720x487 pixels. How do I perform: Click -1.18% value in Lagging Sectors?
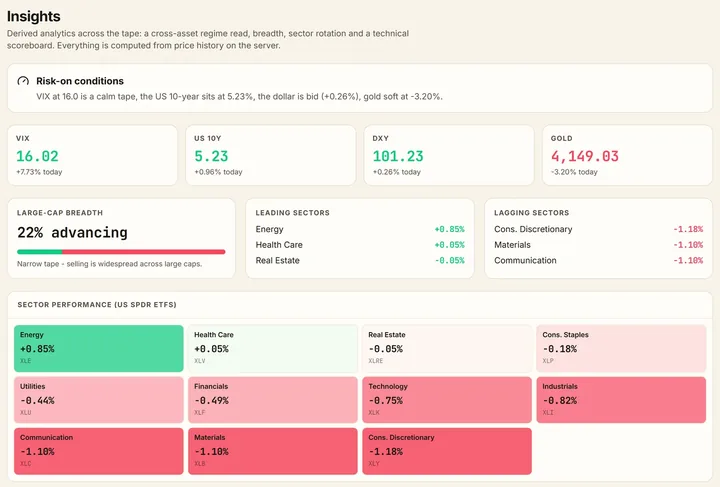click(x=688, y=229)
